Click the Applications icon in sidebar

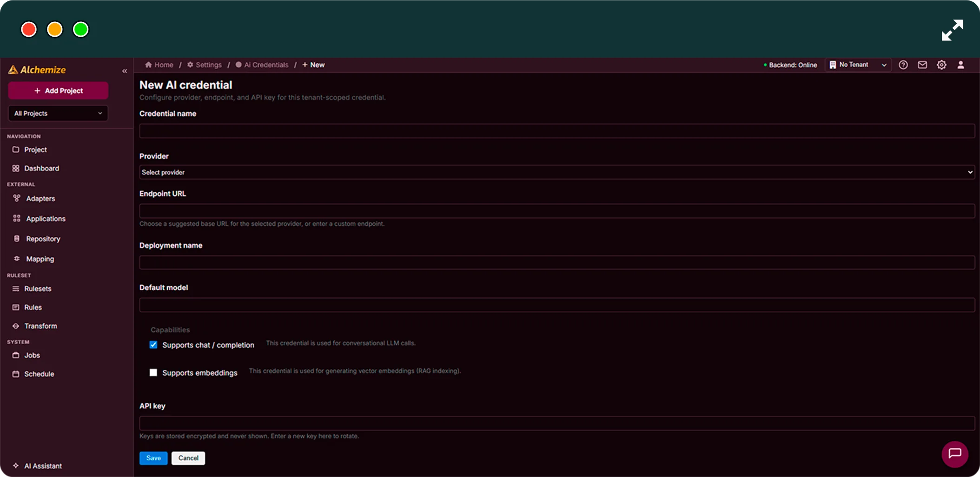pos(17,218)
